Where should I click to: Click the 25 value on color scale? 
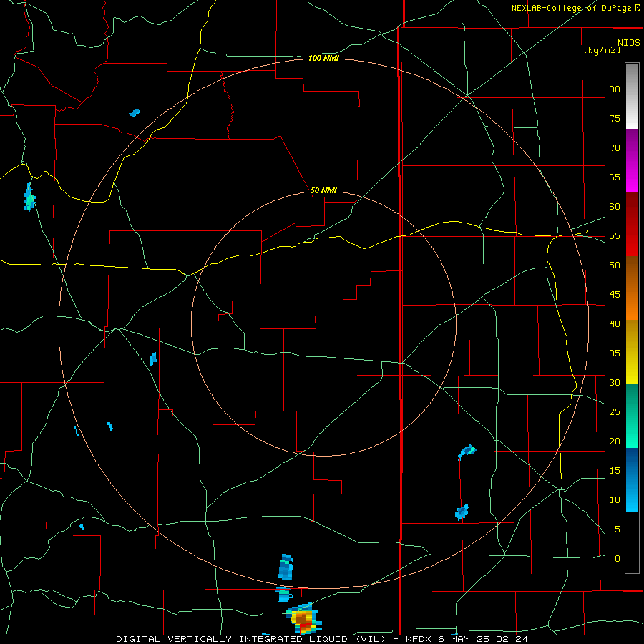coord(615,412)
